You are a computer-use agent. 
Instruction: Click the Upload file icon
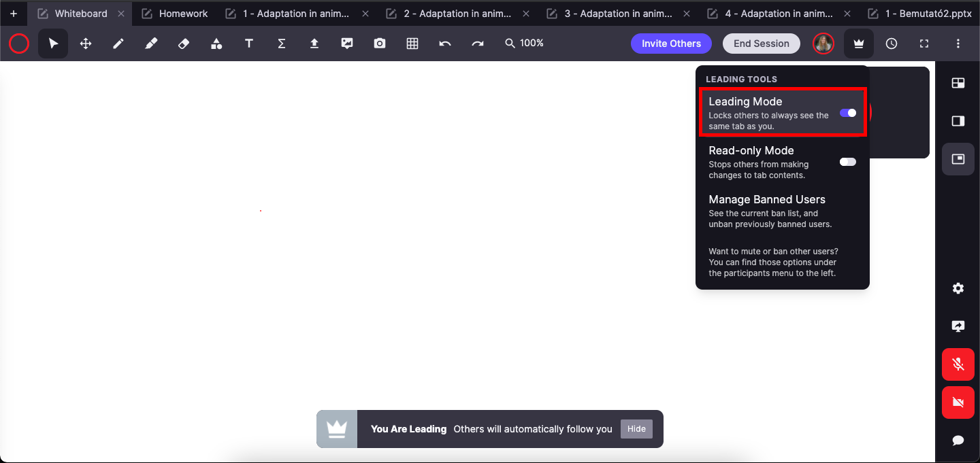(x=314, y=44)
